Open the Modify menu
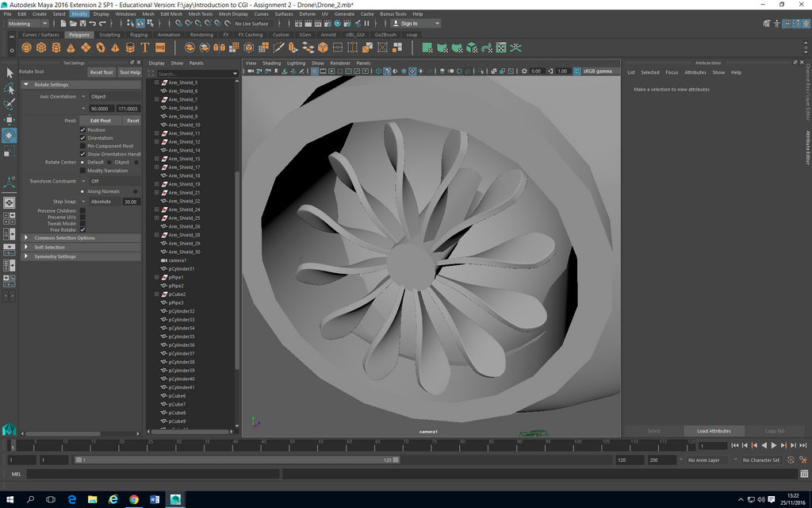812x508 pixels. [x=79, y=13]
